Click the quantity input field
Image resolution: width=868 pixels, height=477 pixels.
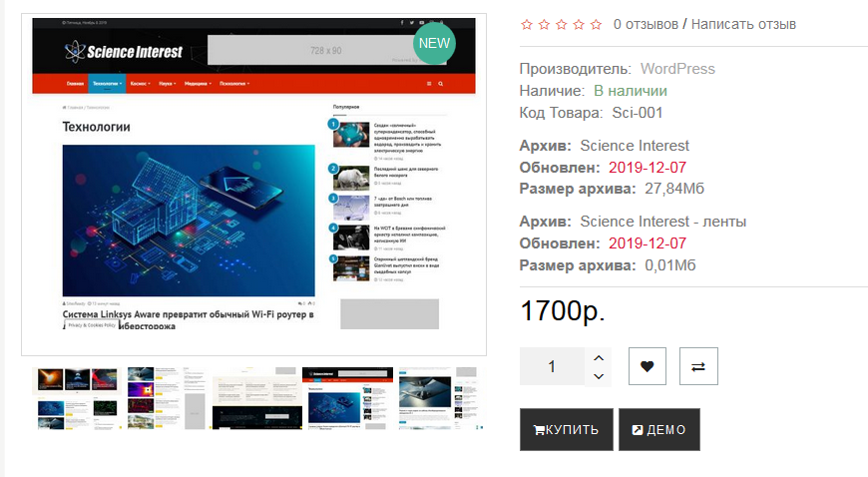click(x=552, y=366)
